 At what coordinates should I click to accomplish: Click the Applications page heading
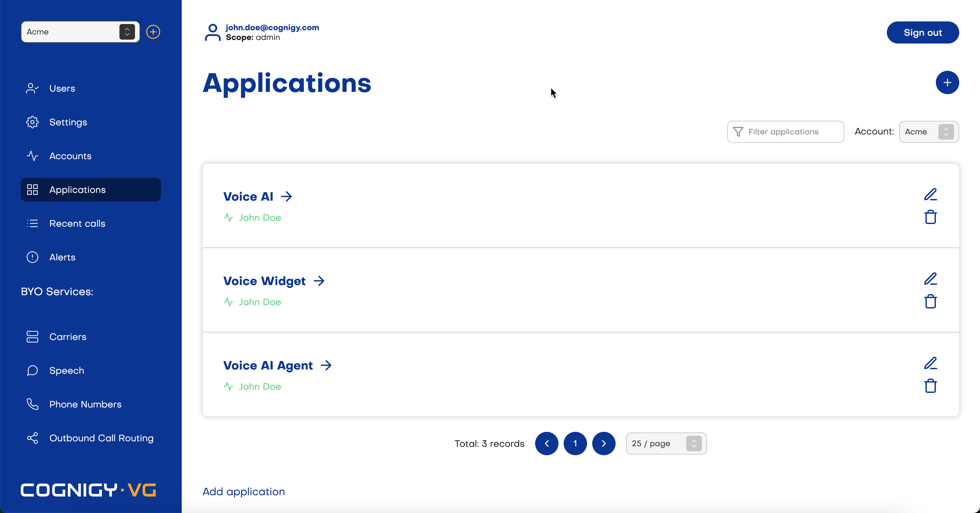point(287,83)
